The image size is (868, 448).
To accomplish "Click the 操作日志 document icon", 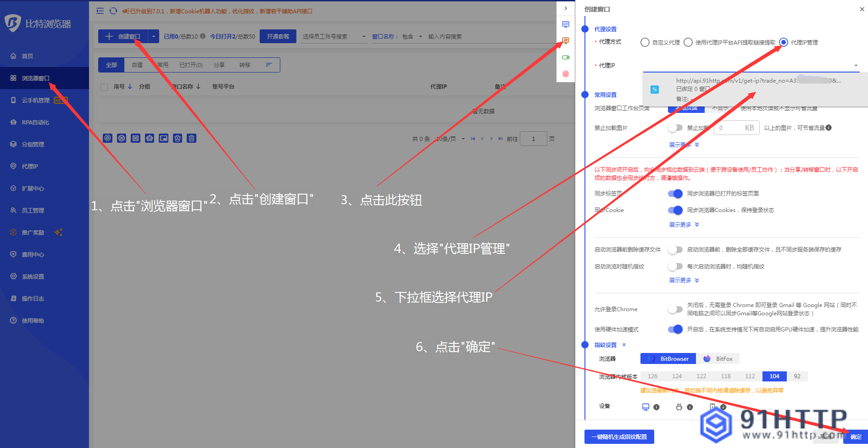I will point(13,298).
